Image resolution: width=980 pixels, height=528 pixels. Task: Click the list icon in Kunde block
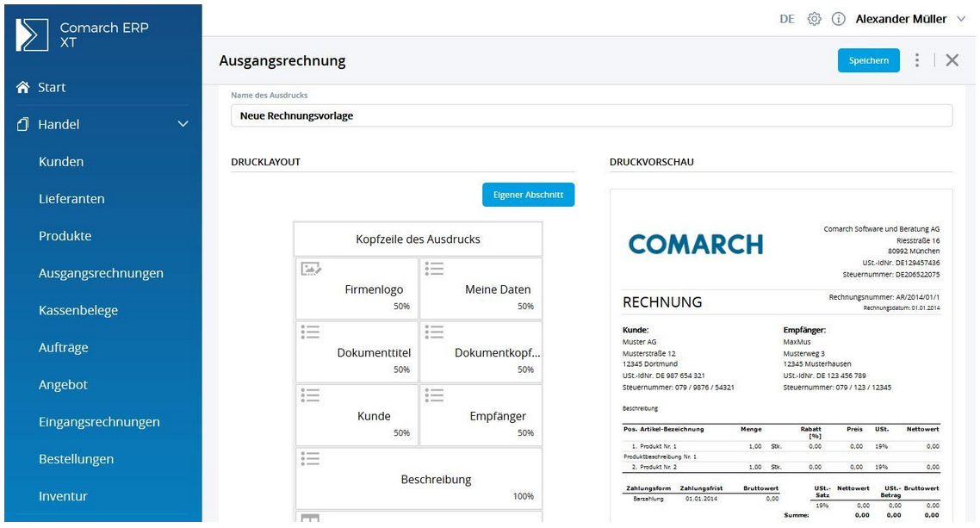pyautogui.click(x=310, y=394)
